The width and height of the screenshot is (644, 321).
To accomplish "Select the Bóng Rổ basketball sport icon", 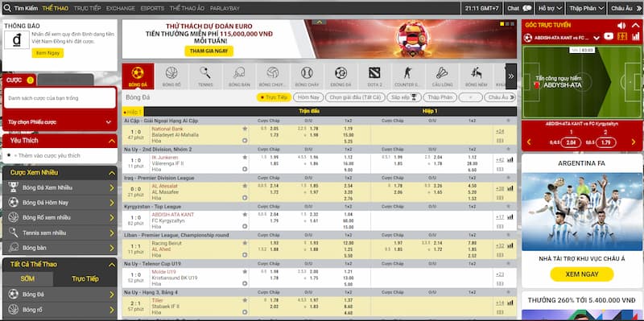I will coord(171,76).
